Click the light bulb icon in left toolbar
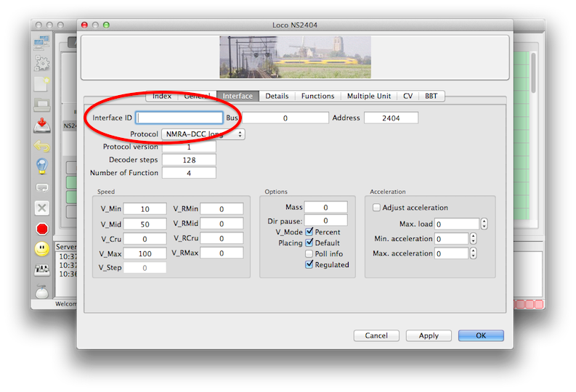The height and width of the screenshot is (392, 576). [x=42, y=166]
